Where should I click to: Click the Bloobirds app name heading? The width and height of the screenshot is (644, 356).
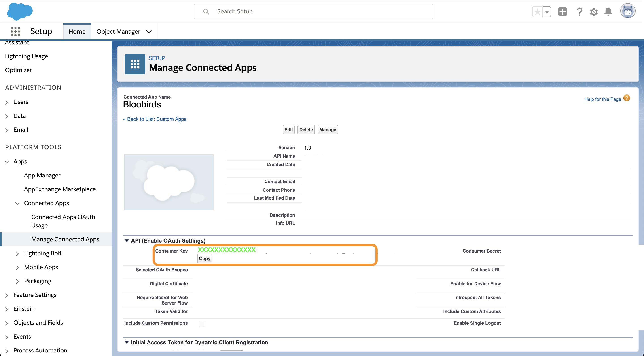coord(142,104)
